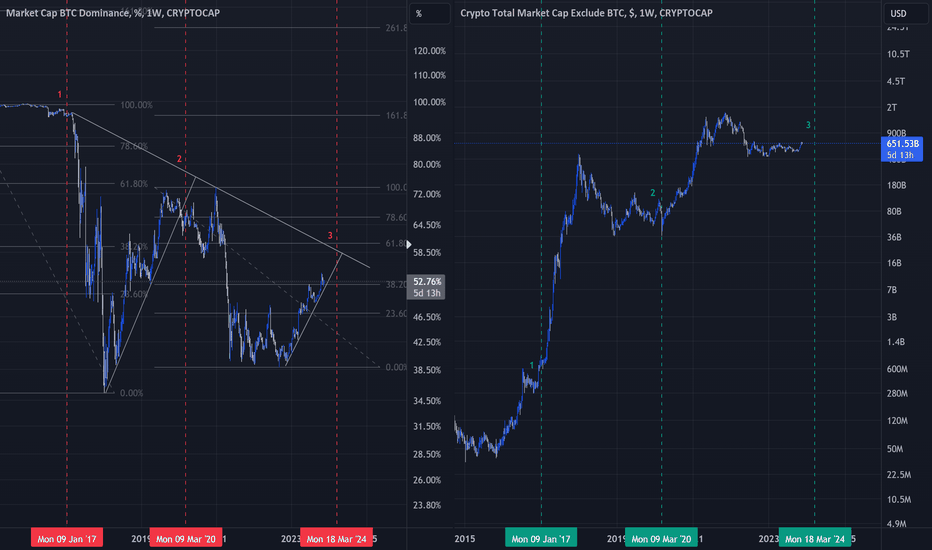Click the 2023 label on dominance chart time axis
The image size is (932, 550).
point(291,539)
